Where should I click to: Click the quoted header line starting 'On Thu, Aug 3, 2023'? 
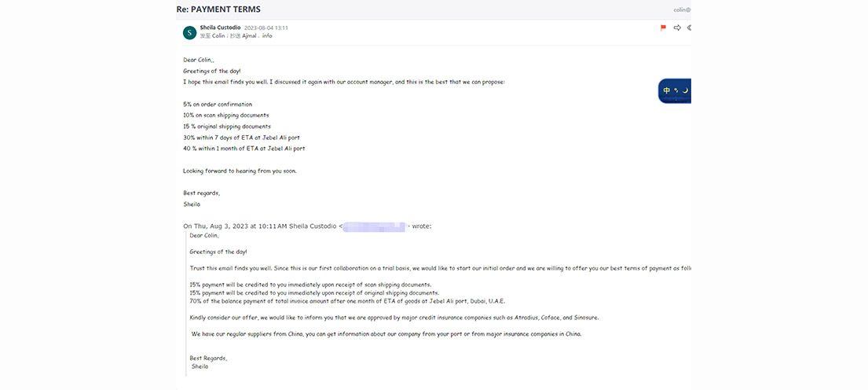[307, 226]
